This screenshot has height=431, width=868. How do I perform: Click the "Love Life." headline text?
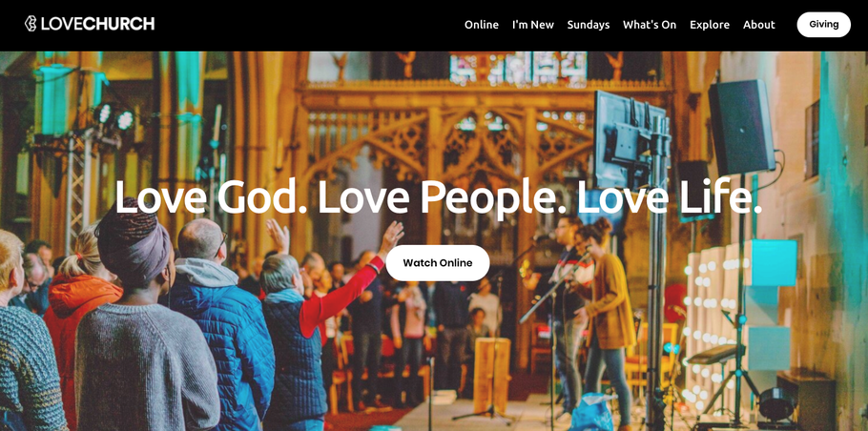669,197
